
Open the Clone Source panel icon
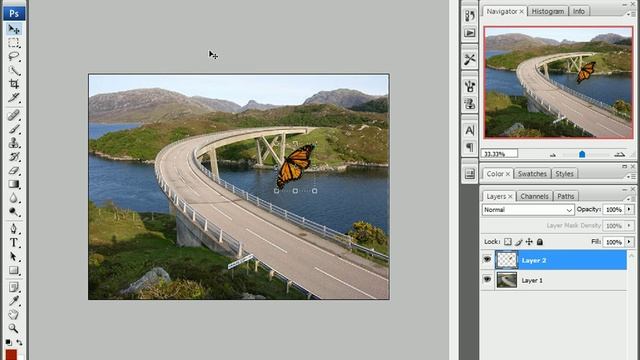point(470,104)
